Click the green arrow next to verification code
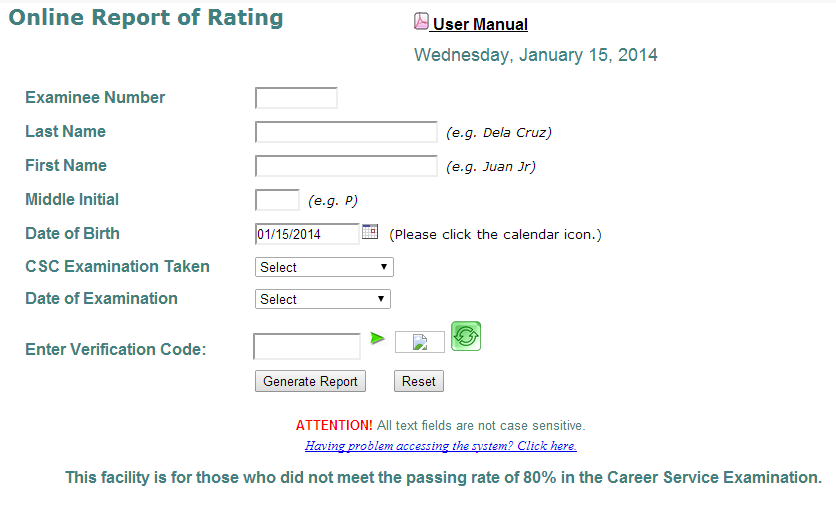Viewport: 836px width, 508px height. (x=377, y=339)
